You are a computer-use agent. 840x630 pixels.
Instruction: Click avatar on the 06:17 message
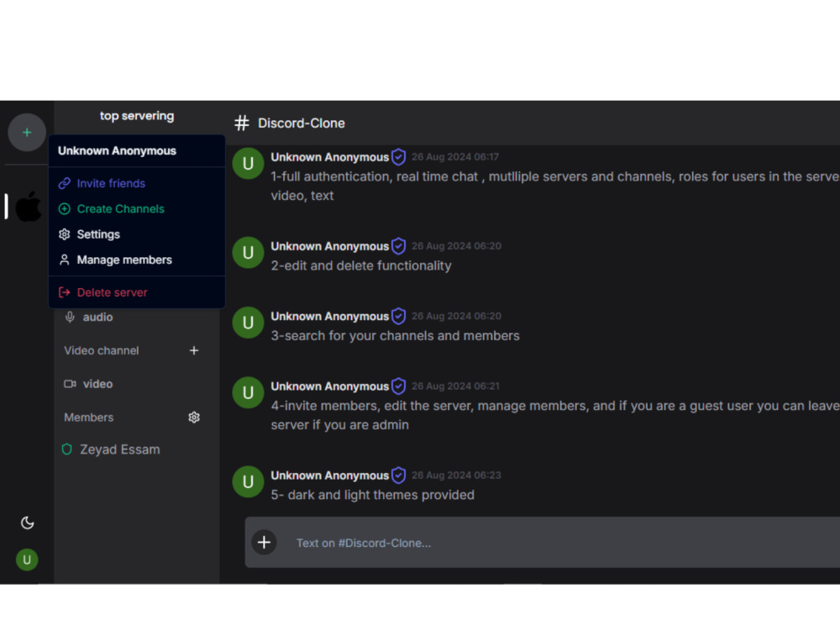click(x=248, y=164)
